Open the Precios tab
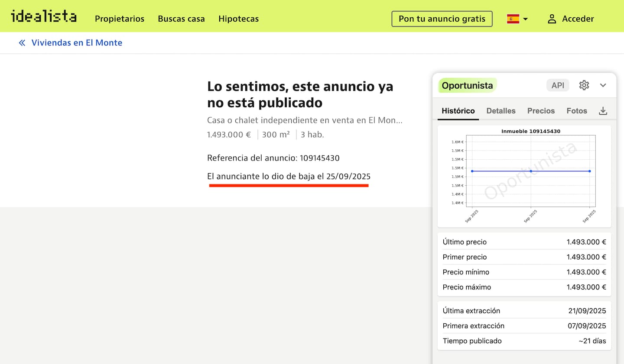624x364 pixels. click(541, 111)
